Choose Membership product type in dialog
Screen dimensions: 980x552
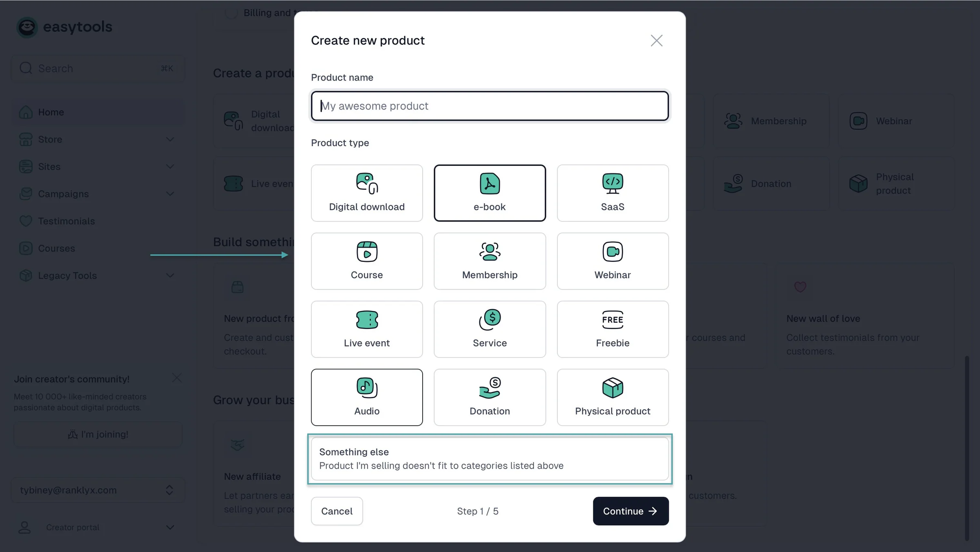[x=490, y=261]
